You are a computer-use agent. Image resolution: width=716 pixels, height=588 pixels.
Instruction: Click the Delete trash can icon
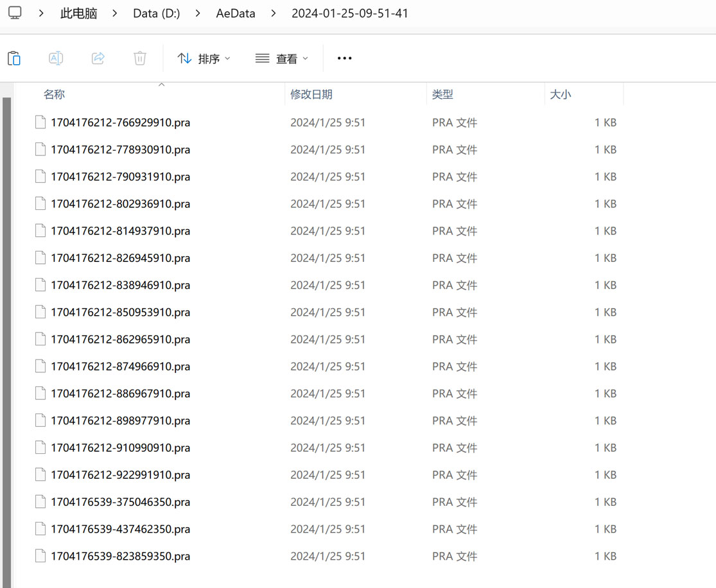click(140, 58)
